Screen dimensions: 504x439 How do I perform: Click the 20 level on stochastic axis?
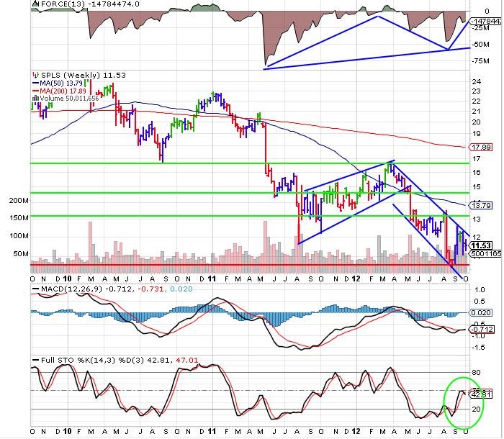tap(476, 409)
